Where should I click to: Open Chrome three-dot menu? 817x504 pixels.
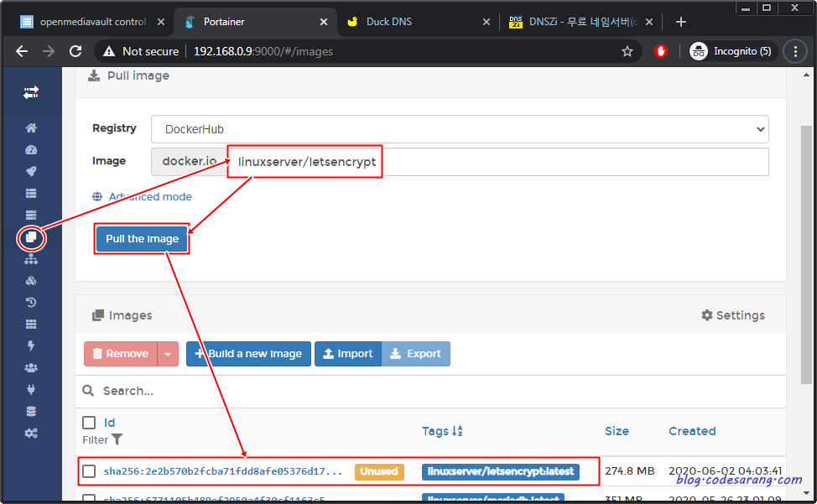[x=795, y=51]
